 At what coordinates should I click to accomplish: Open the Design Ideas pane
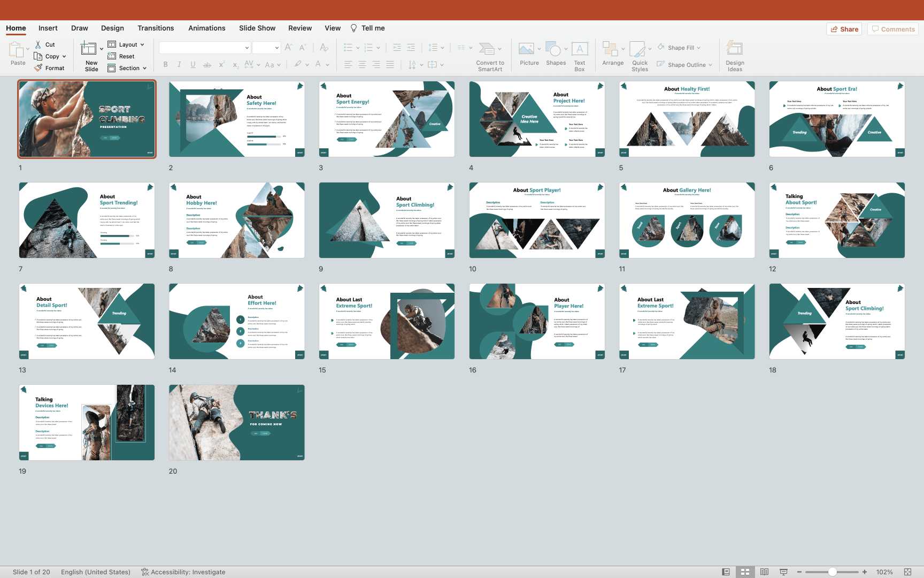coord(735,50)
